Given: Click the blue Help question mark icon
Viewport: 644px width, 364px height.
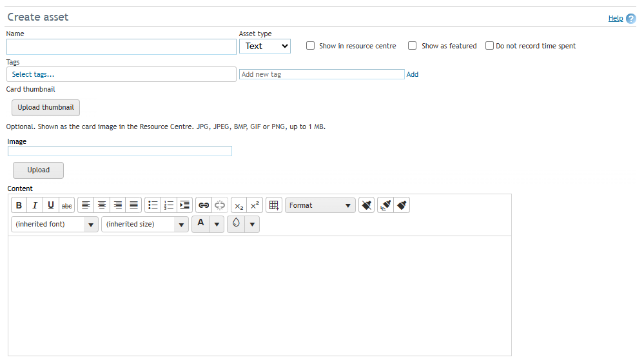Looking at the screenshot, I should click(631, 19).
